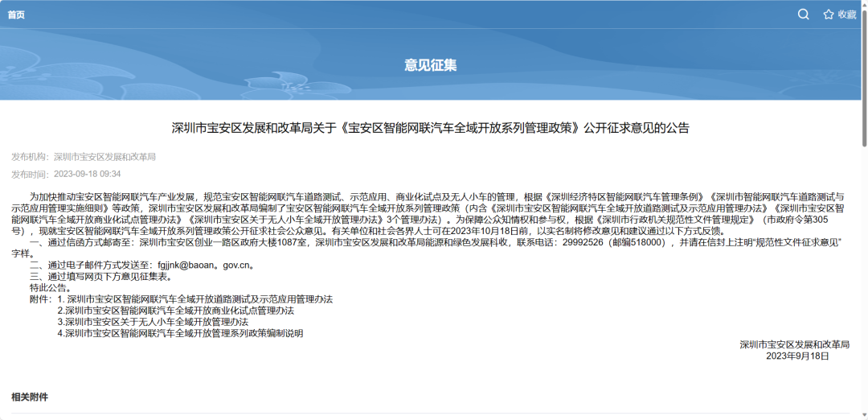Screen dimensions: 868x420
Task: Click attachment 3 无人小车全域开放管理办法
Action: 152,321
